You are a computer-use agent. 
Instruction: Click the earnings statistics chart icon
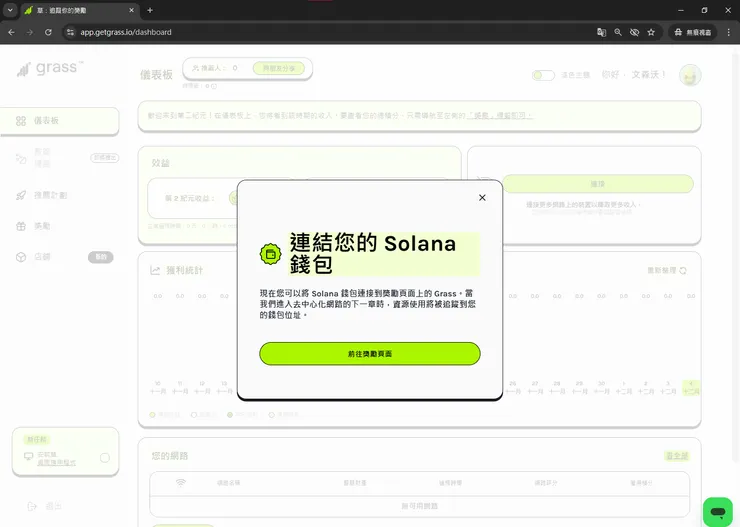coord(155,270)
